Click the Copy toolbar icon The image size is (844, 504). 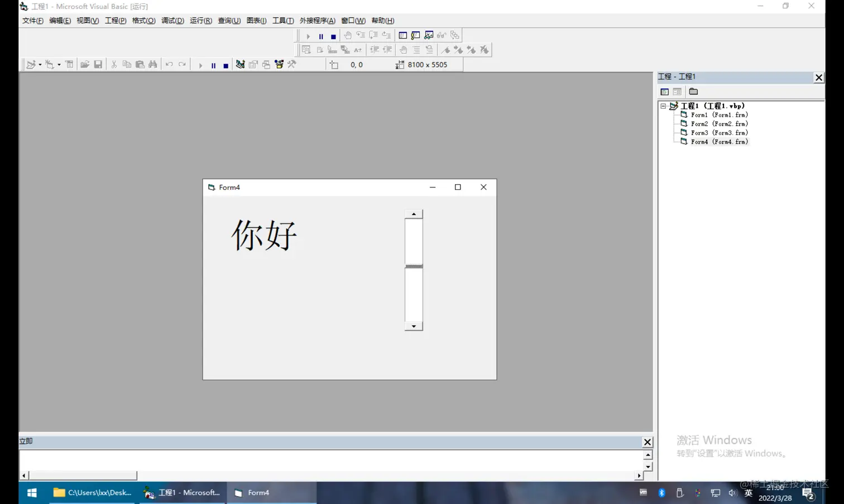(x=127, y=65)
